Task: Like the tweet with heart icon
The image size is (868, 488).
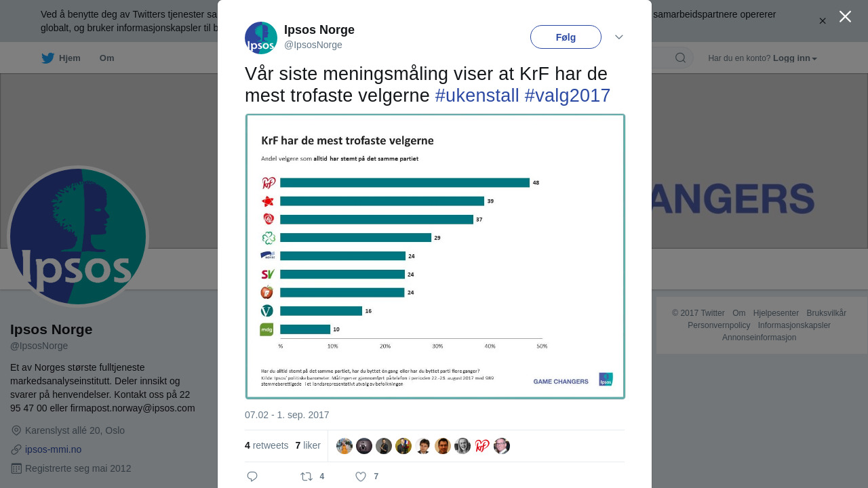Action: (361, 476)
